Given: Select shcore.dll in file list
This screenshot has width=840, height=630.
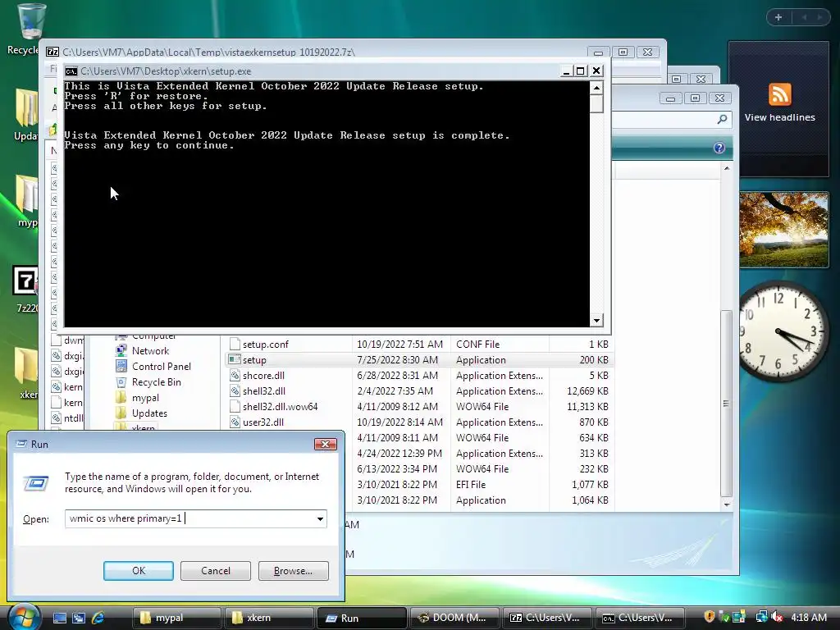Looking at the screenshot, I should point(263,376).
